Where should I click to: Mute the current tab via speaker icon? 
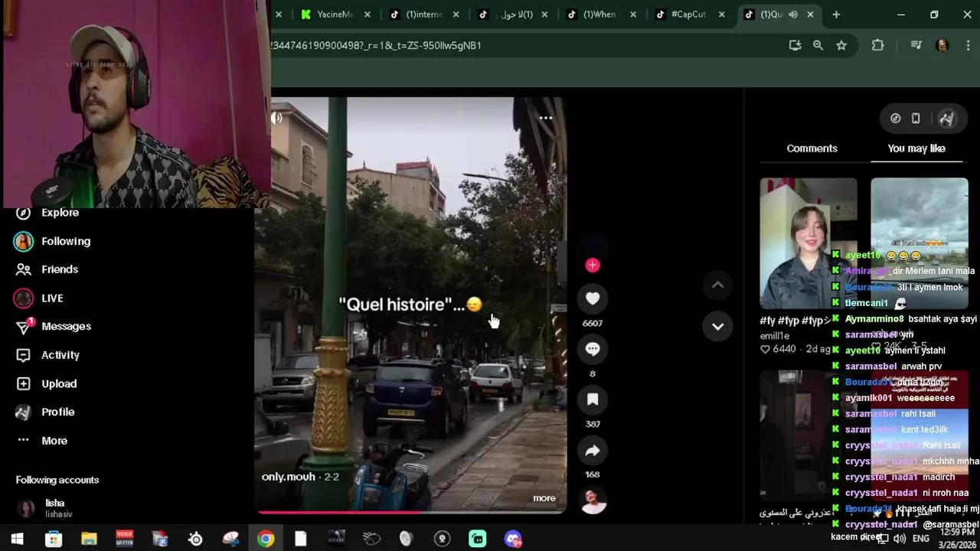[793, 15]
